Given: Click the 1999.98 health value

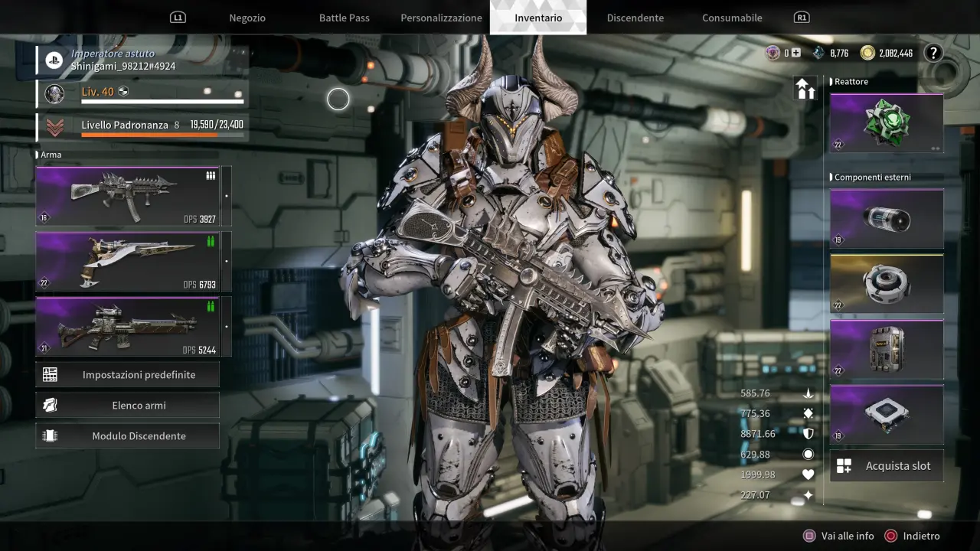Looking at the screenshot, I should [x=758, y=474].
